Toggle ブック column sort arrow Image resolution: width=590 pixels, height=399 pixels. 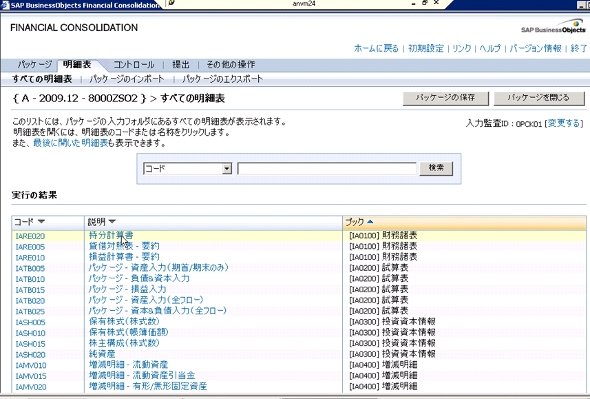(370, 222)
